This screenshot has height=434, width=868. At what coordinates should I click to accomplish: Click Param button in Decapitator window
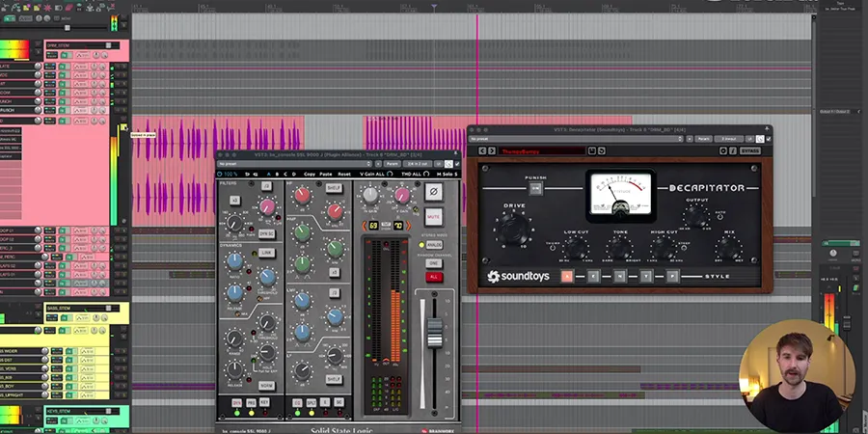[x=703, y=139]
